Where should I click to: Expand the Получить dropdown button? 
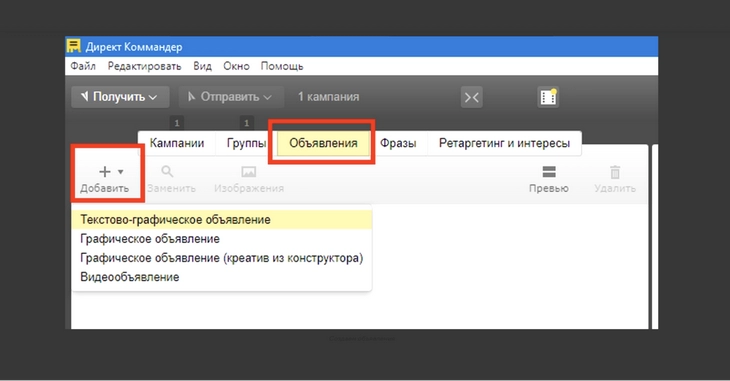(x=120, y=97)
